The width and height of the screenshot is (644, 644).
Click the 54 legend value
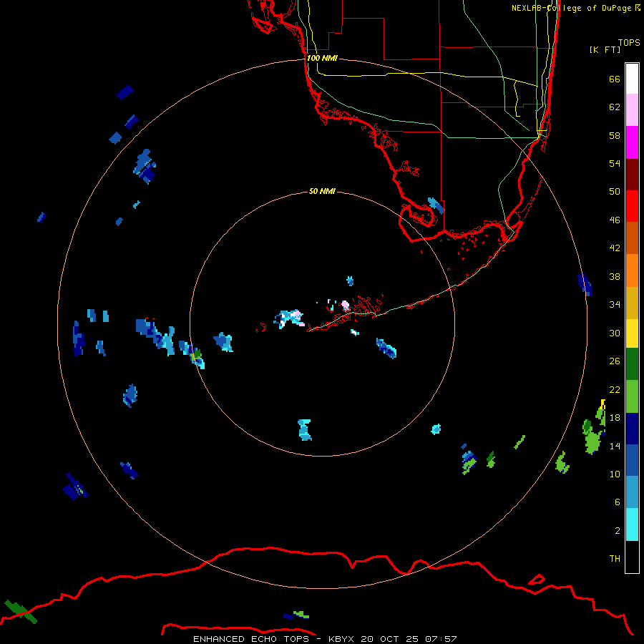615,163
